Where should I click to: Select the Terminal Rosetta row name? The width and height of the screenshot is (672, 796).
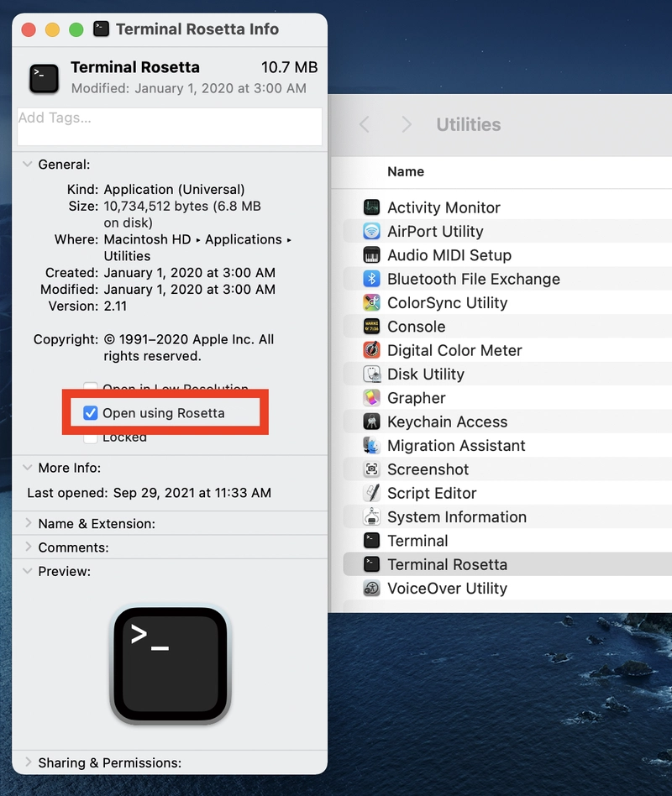[447, 564]
